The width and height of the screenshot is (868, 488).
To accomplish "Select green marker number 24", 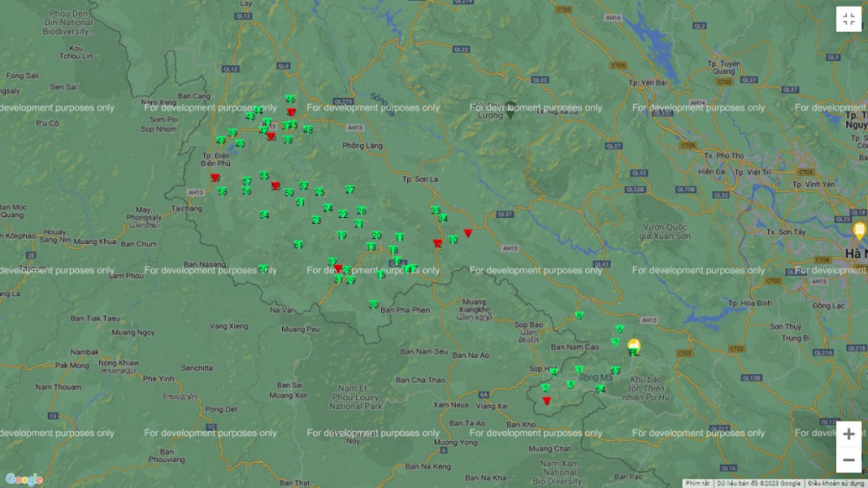I will pos(328,208).
